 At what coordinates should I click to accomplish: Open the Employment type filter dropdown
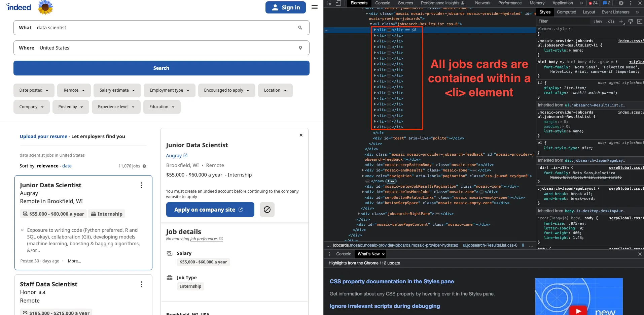[x=170, y=90]
